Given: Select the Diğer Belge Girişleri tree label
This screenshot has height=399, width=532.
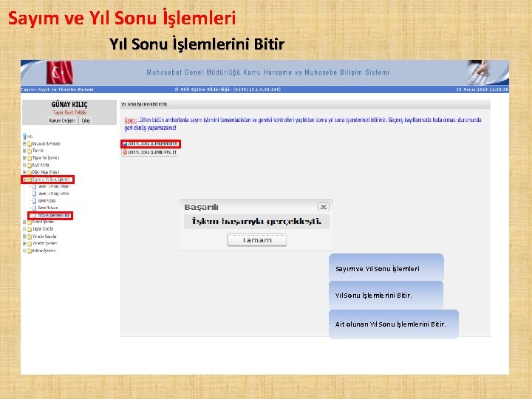Looking at the screenshot, I should (46, 172).
